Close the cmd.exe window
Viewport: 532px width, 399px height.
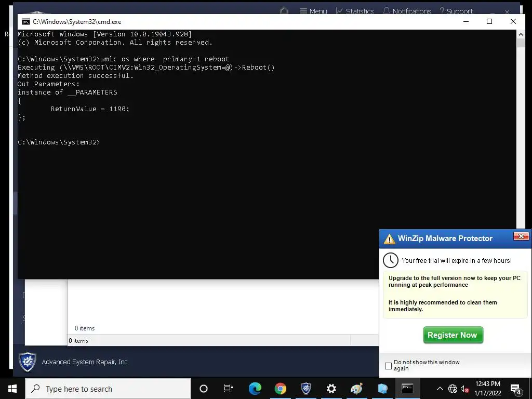tap(513, 21)
